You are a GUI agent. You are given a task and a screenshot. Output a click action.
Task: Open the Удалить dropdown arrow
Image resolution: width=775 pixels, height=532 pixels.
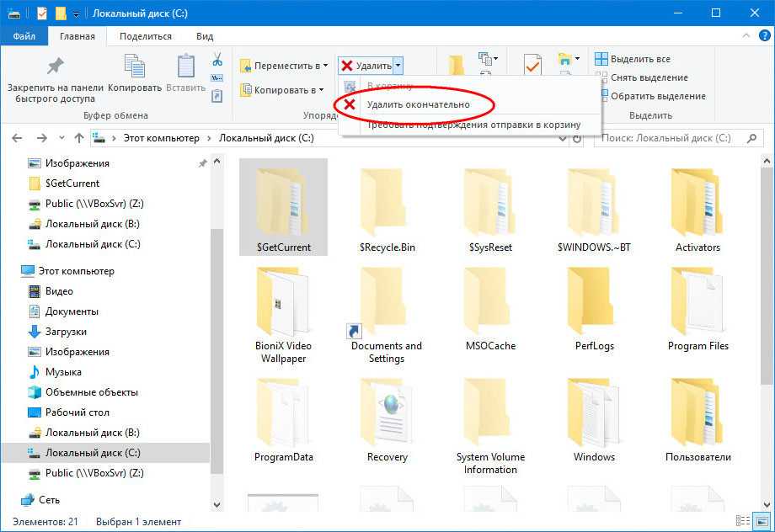pos(398,66)
